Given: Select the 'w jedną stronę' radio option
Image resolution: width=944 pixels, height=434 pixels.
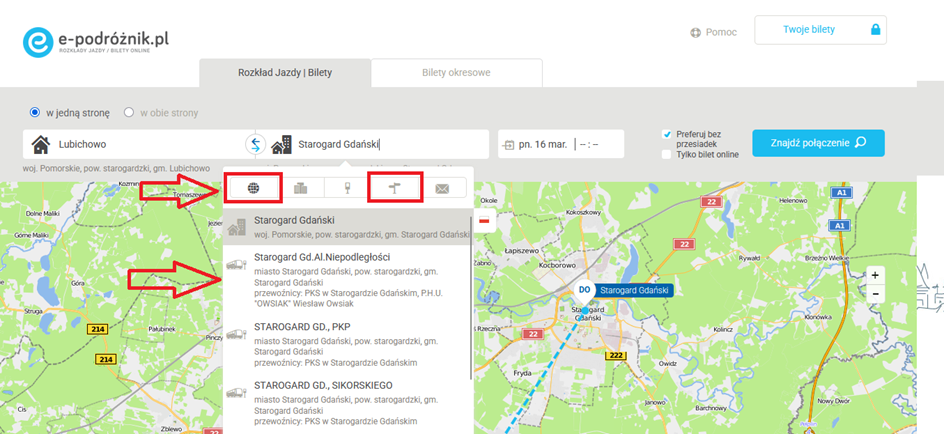Looking at the screenshot, I should click(x=36, y=113).
